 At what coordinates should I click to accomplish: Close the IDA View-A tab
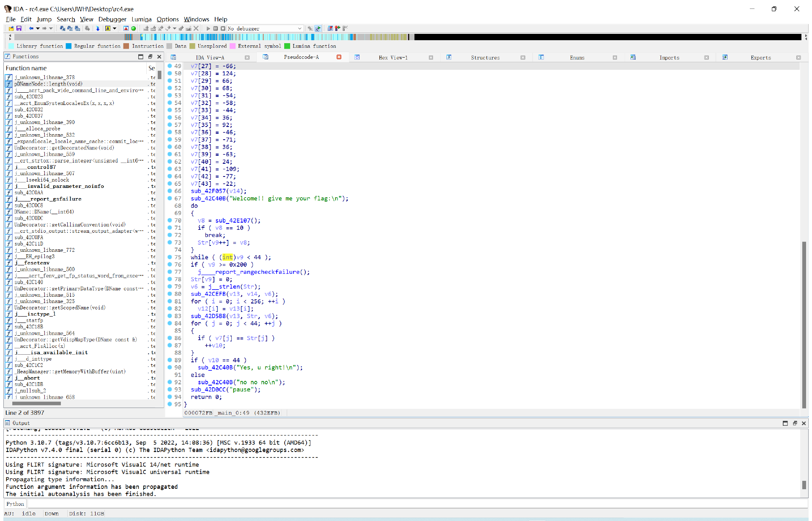(247, 58)
